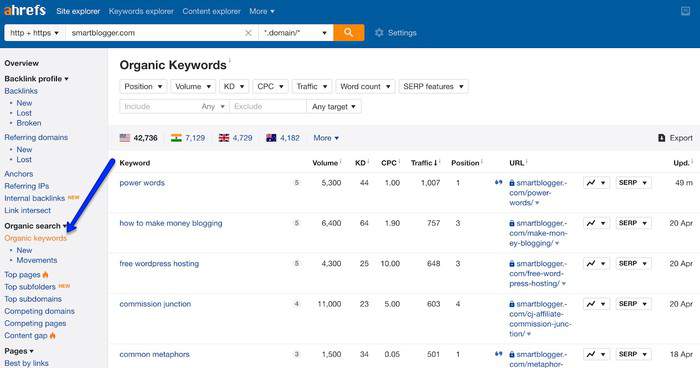Clear the smartblogger.com search field
This screenshot has width=700, height=368.
[x=248, y=33]
